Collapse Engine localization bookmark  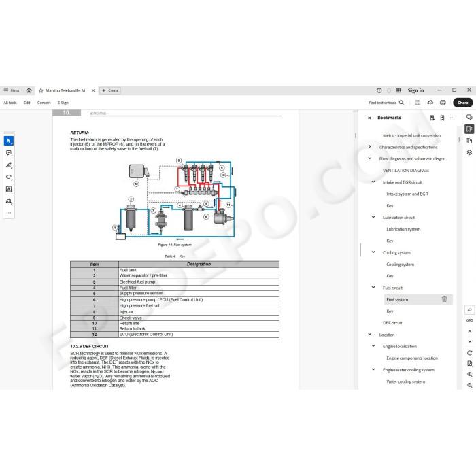coord(373,346)
